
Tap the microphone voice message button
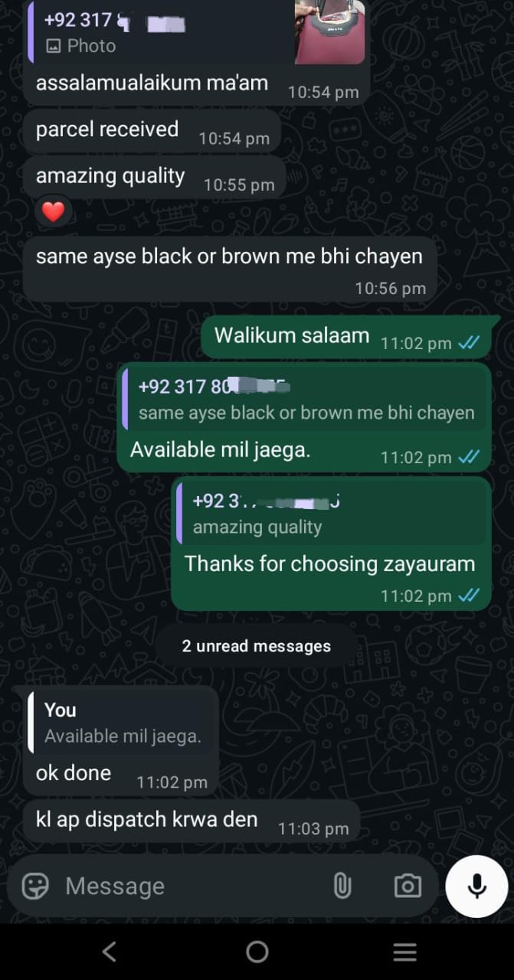click(476, 886)
